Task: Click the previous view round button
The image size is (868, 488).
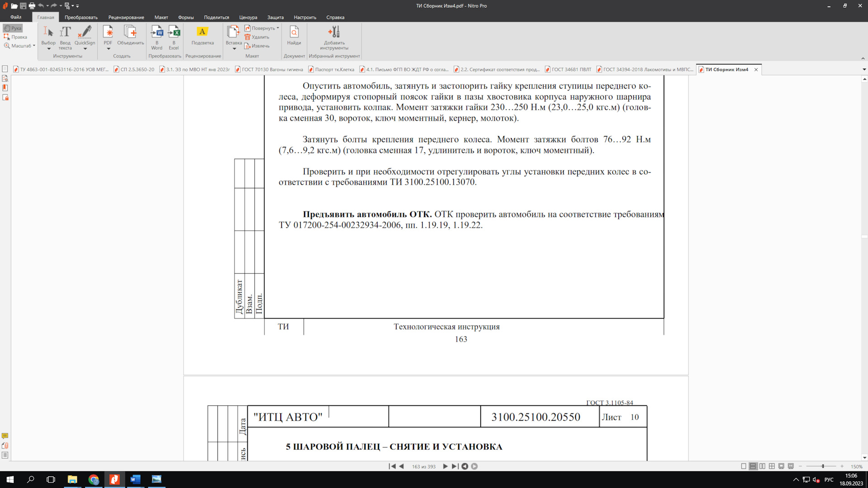Action: coord(465,466)
